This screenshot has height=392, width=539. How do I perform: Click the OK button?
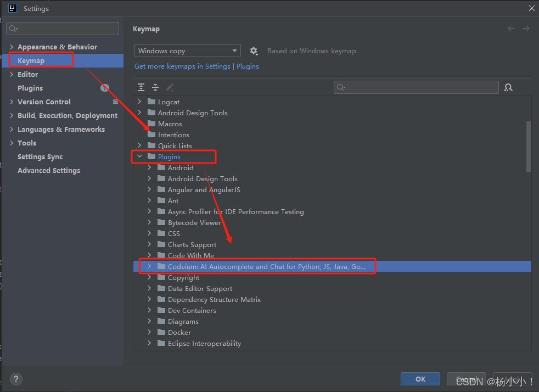coord(420,379)
